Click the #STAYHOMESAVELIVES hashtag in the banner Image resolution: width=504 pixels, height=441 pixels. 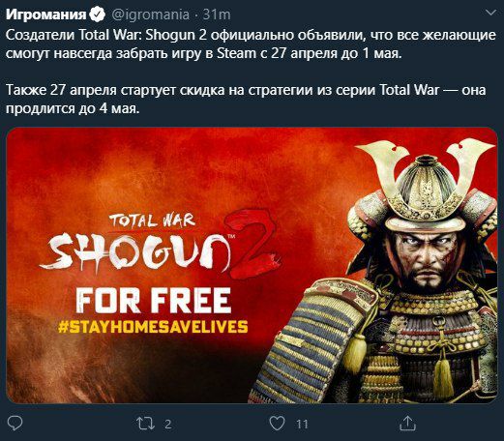tap(153, 326)
